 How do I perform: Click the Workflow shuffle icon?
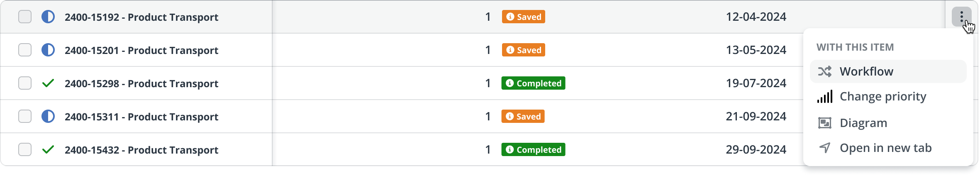tap(824, 71)
